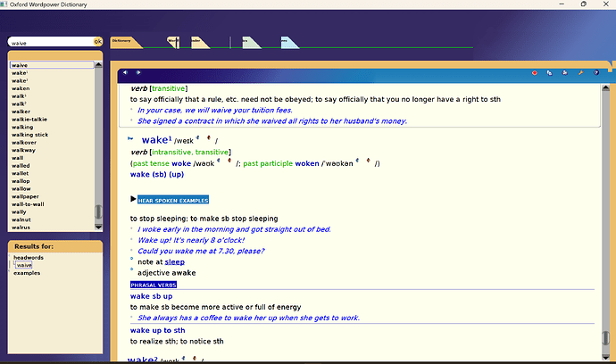Screen dimensions: 616x364
Task: Open help with the question mark icon
Action: [596, 73]
